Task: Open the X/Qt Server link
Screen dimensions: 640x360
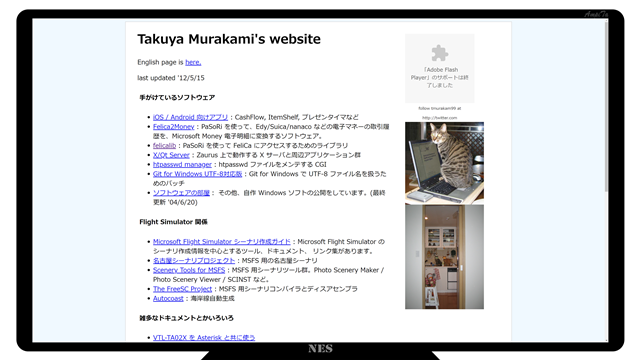Action: (x=171, y=155)
